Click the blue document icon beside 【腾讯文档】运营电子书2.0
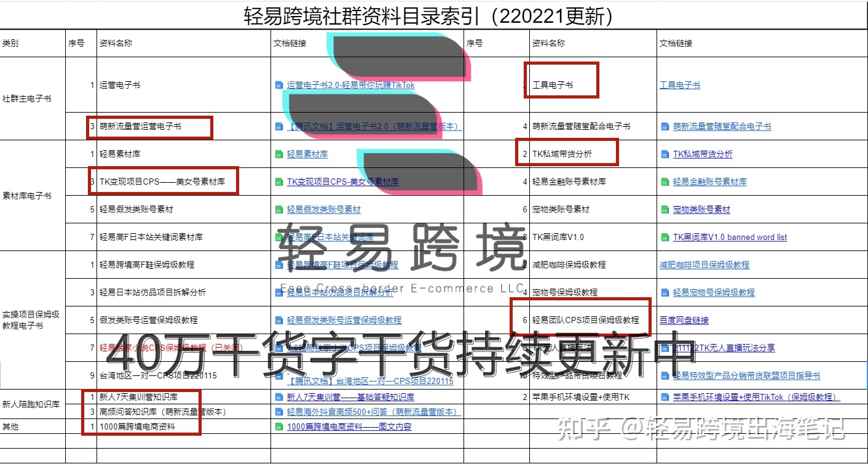 [x=280, y=126]
